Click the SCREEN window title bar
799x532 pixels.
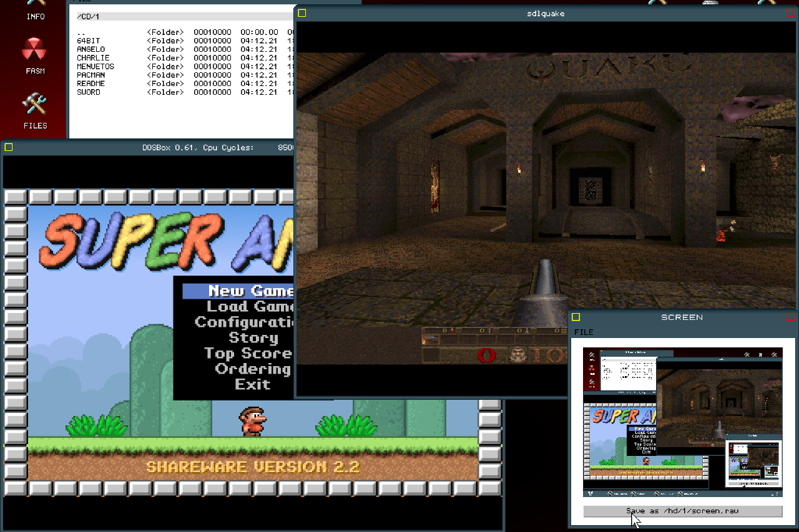click(682, 317)
